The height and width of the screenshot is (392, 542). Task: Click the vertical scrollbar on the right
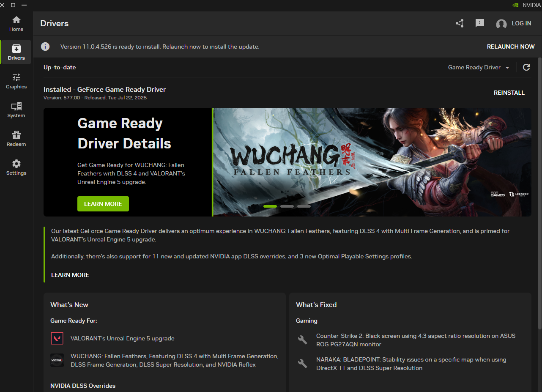coord(539,193)
